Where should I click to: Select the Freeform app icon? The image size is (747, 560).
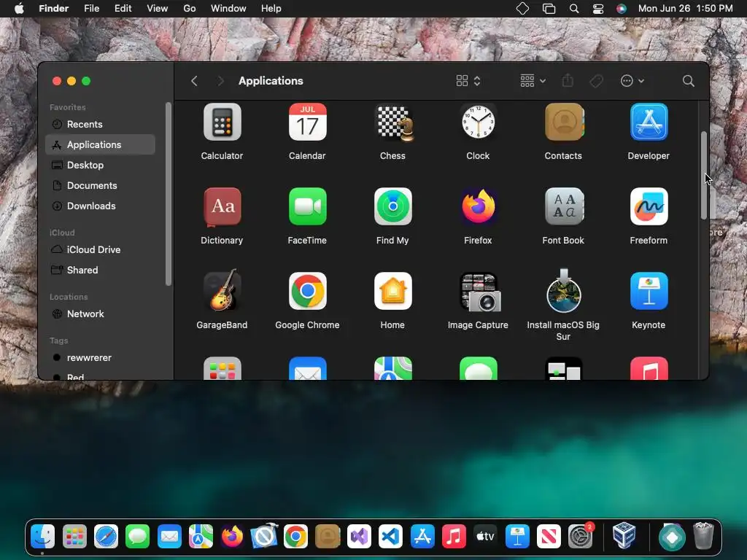tap(649, 206)
